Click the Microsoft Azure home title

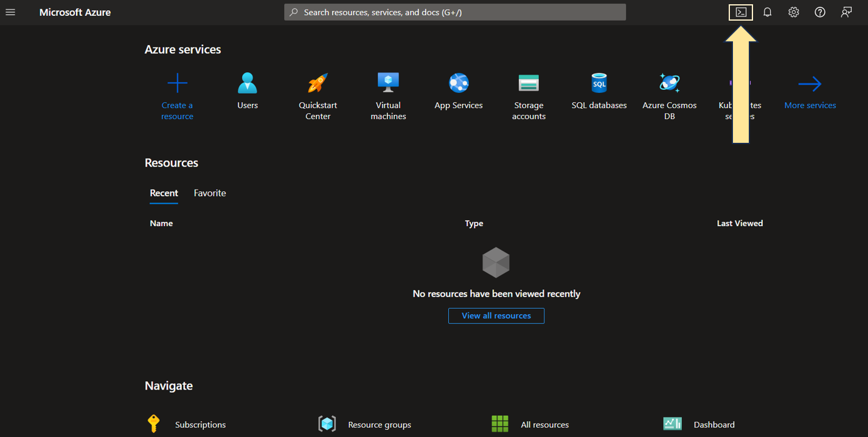75,12
